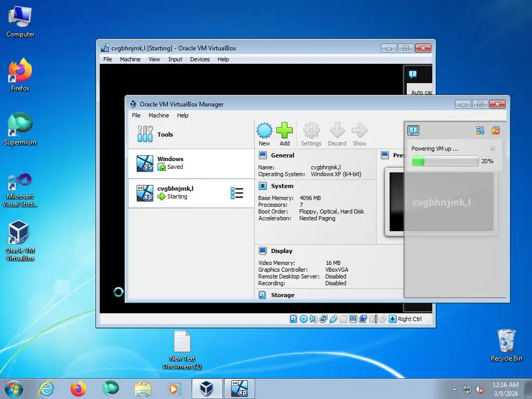Toggle the notification center icon in Manager

pos(413,130)
